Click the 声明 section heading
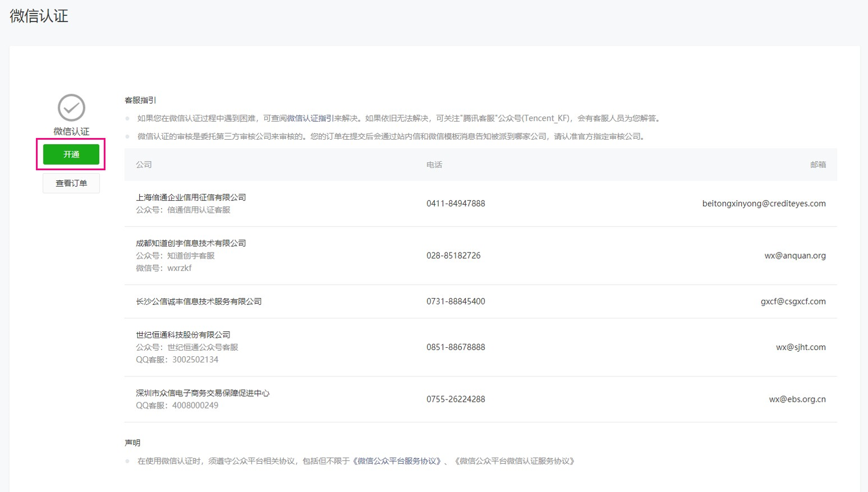 click(132, 443)
